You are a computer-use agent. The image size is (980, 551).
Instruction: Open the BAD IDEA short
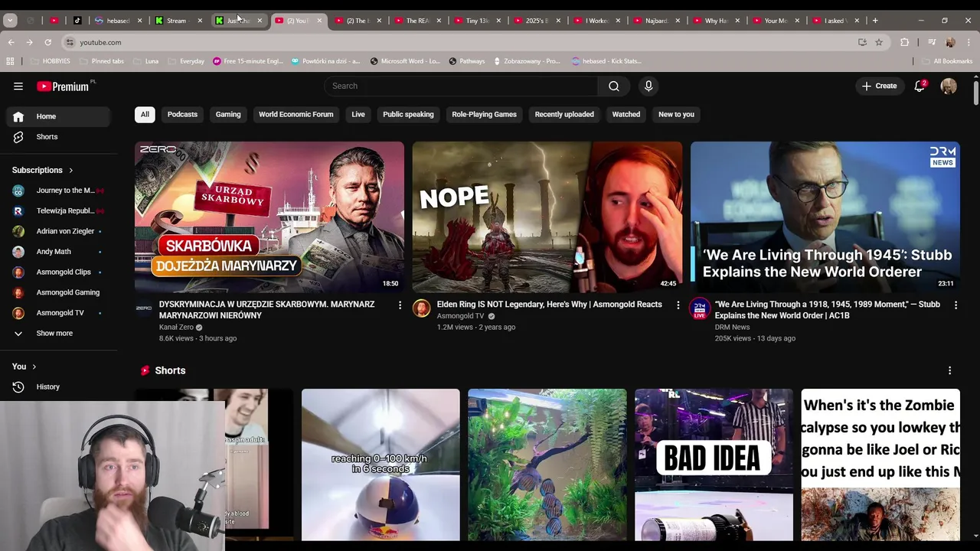pyautogui.click(x=714, y=465)
